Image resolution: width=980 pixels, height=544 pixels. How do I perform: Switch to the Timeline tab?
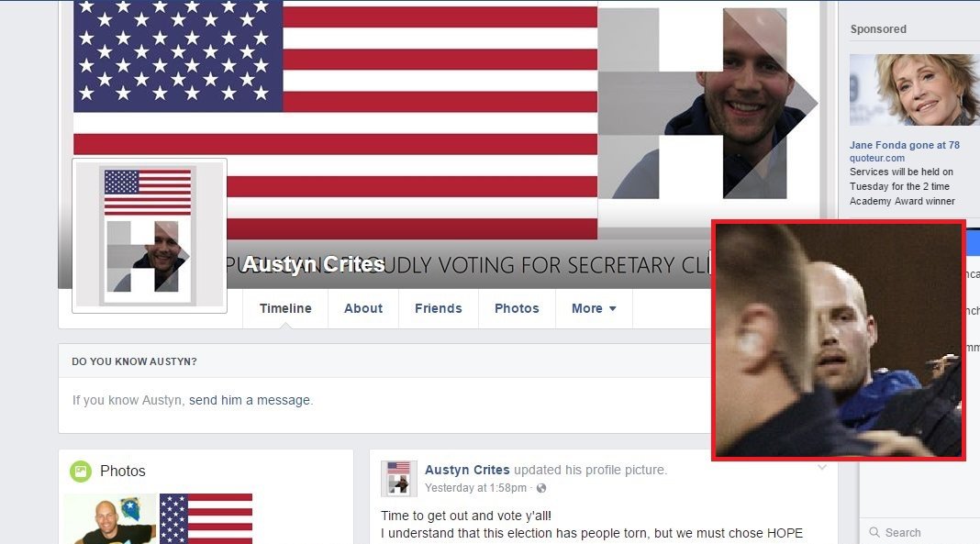click(x=285, y=308)
